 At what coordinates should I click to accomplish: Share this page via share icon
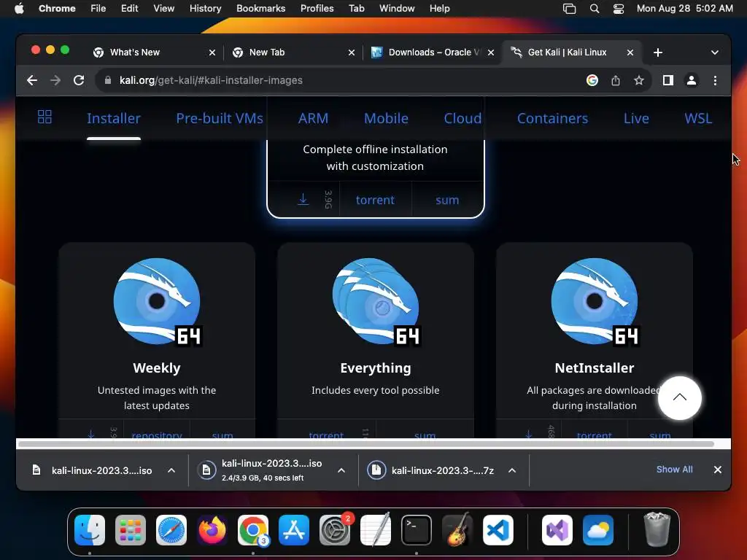[x=616, y=80]
